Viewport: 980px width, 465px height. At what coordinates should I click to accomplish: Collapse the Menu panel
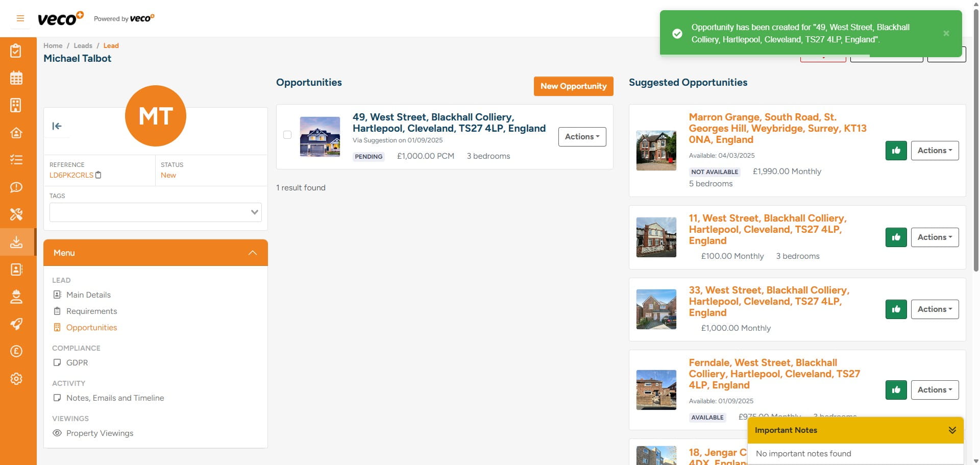pos(252,252)
